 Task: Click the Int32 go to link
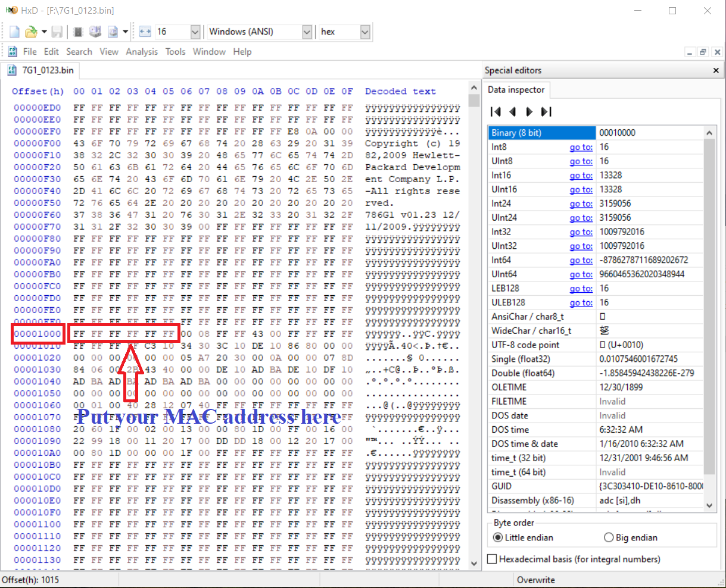(581, 232)
